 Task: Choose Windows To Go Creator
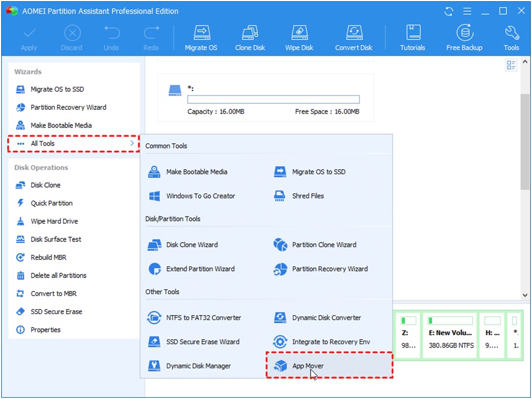pos(200,196)
